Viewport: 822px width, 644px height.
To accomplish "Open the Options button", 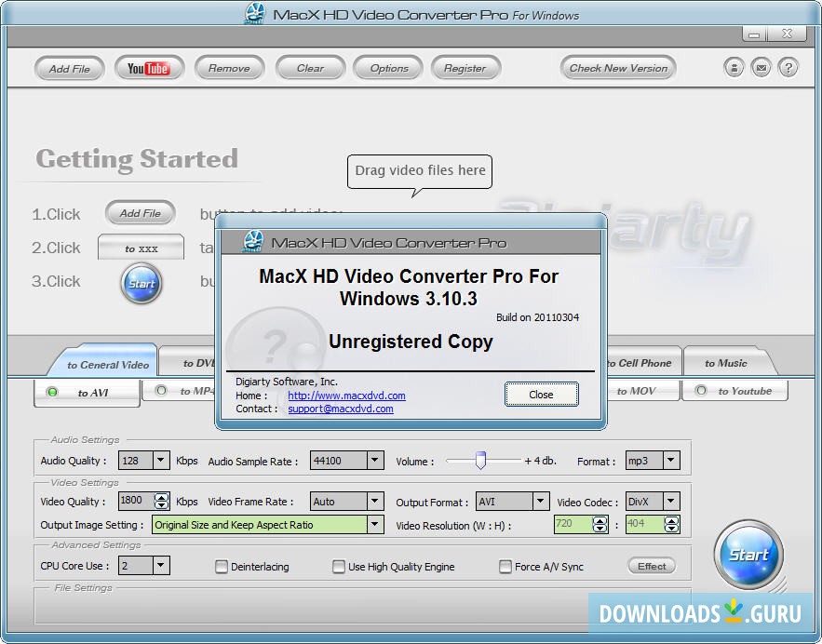I will point(388,68).
